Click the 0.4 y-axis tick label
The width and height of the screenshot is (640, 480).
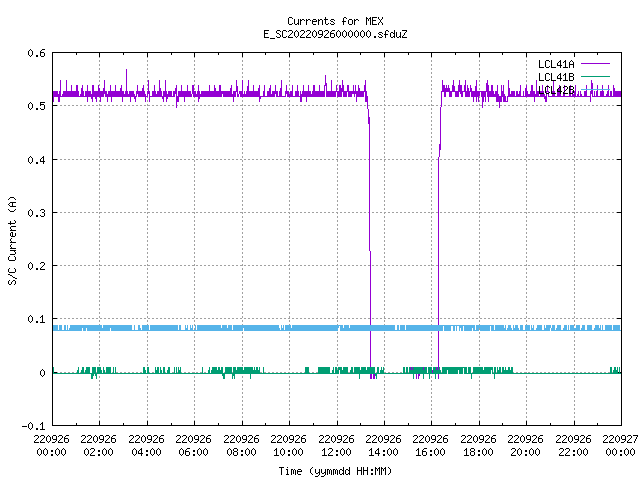(36, 160)
